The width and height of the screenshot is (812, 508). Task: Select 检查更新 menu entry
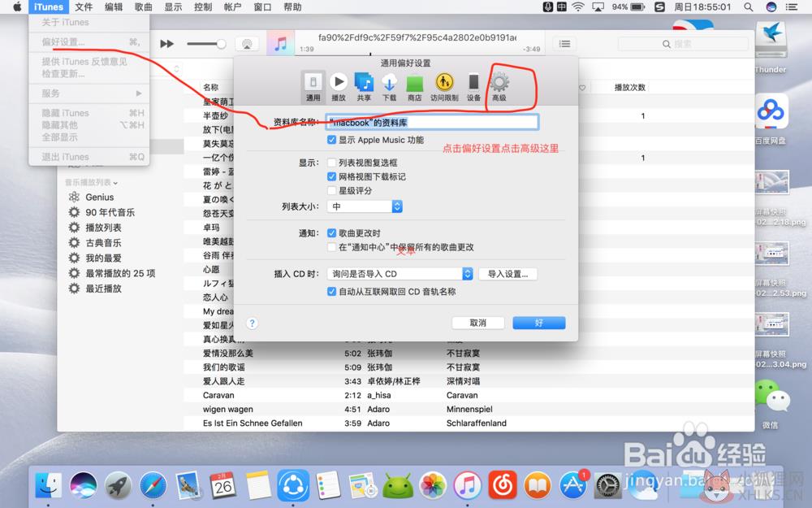click(x=89, y=74)
